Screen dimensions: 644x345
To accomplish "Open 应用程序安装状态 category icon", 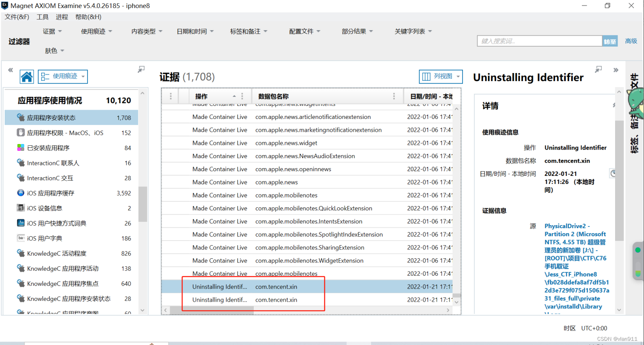I will tap(20, 117).
